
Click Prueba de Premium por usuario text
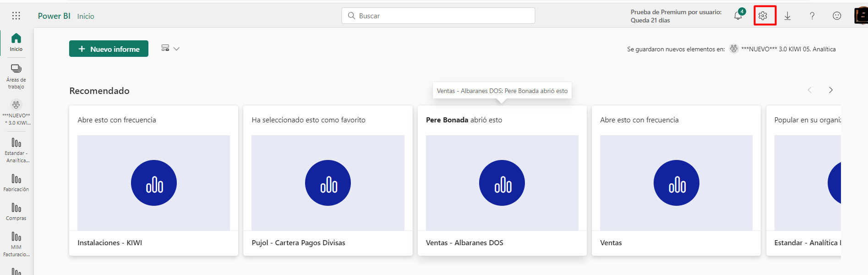[676, 12]
